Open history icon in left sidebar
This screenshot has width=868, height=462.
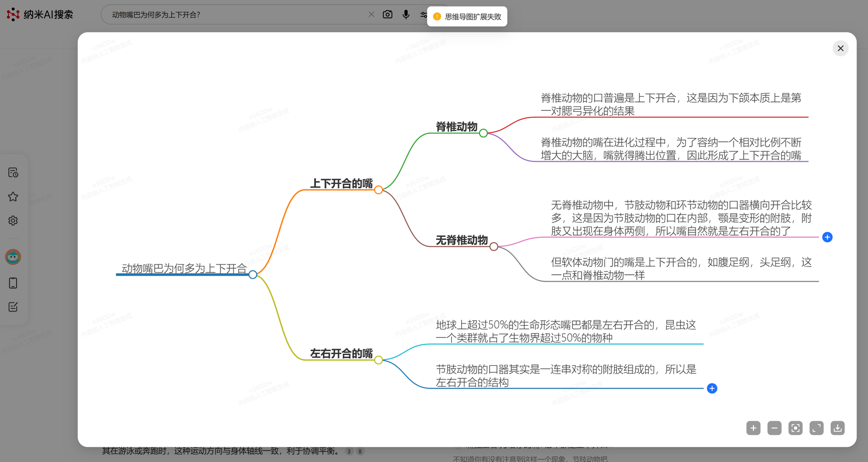tap(13, 173)
